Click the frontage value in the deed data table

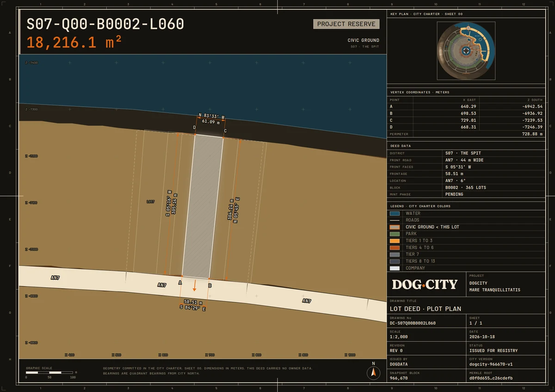tap(455, 174)
